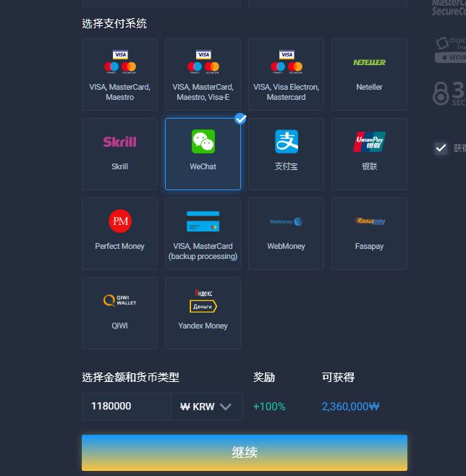Click the digicert trust seal badge
Image resolution: width=466 pixels, height=476 pixels.
coord(451,50)
